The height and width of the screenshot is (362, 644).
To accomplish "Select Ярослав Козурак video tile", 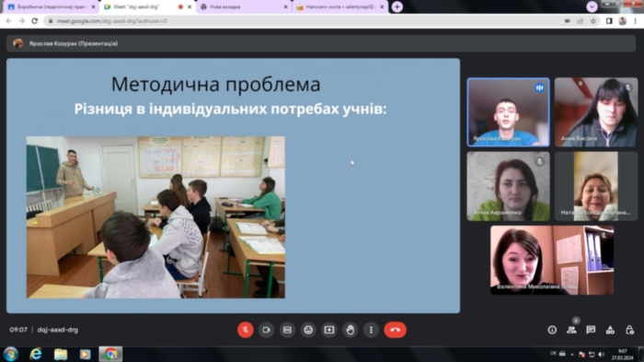I will point(508,112).
